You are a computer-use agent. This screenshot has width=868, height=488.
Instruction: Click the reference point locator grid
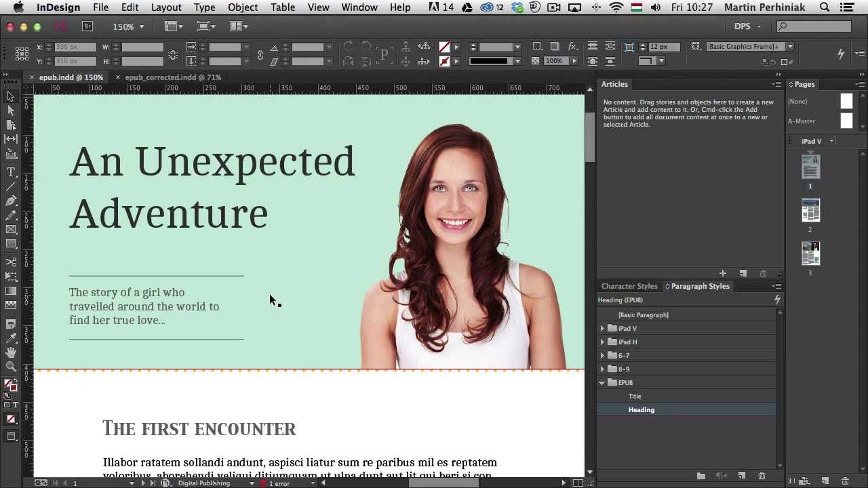click(x=22, y=54)
